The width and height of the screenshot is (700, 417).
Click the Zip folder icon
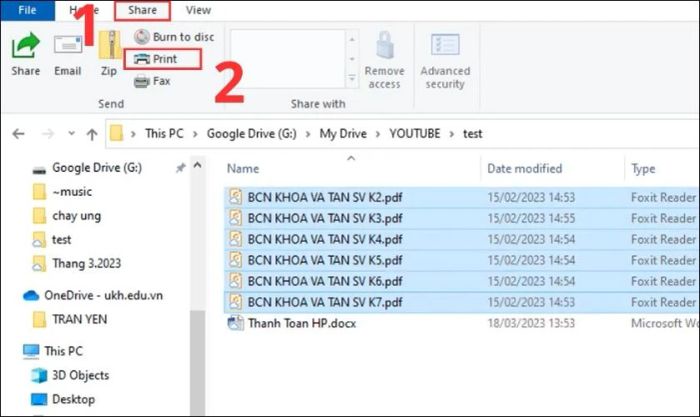[x=109, y=45]
